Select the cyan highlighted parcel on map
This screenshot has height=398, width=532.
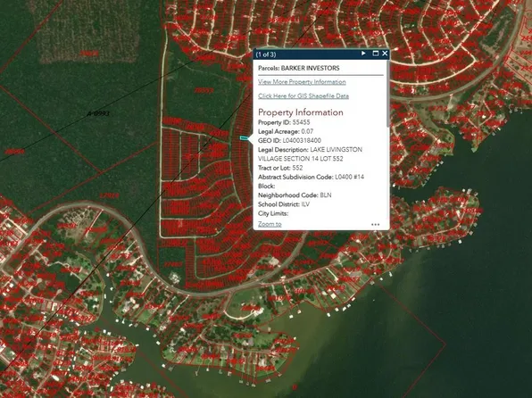(x=244, y=138)
